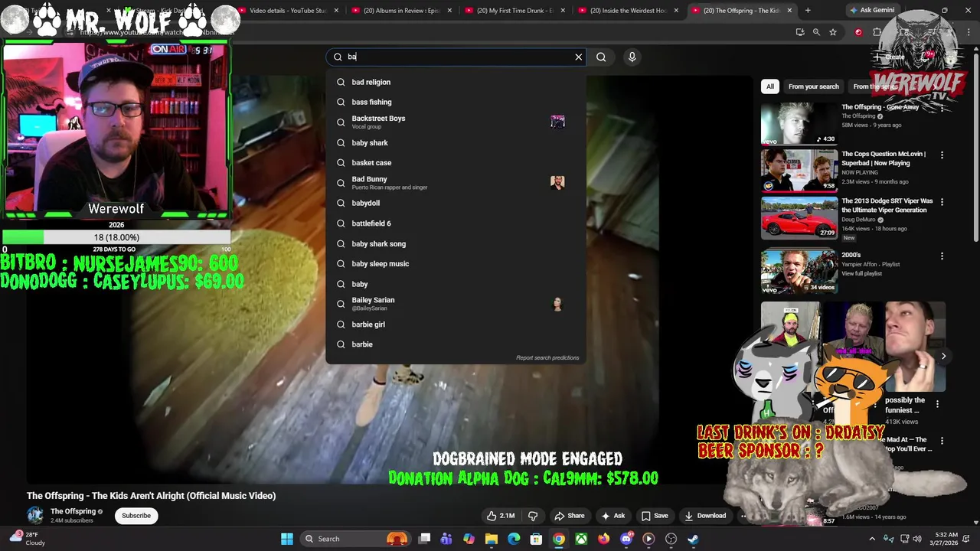Click the zoom magnifier icon in address bar
Image resolution: width=980 pixels, height=551 pixels.
816,32
